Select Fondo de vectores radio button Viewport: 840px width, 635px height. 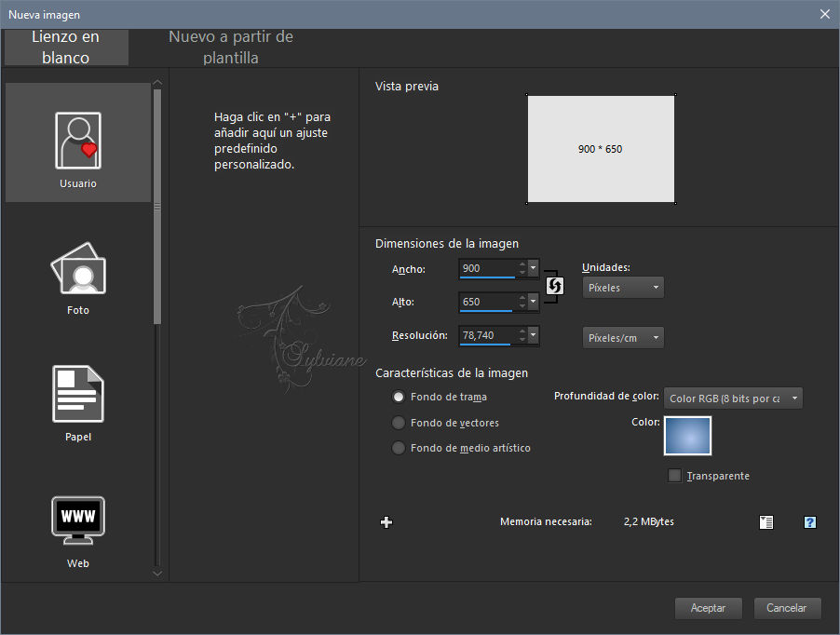pyautogui.click(x=399, y=423)
